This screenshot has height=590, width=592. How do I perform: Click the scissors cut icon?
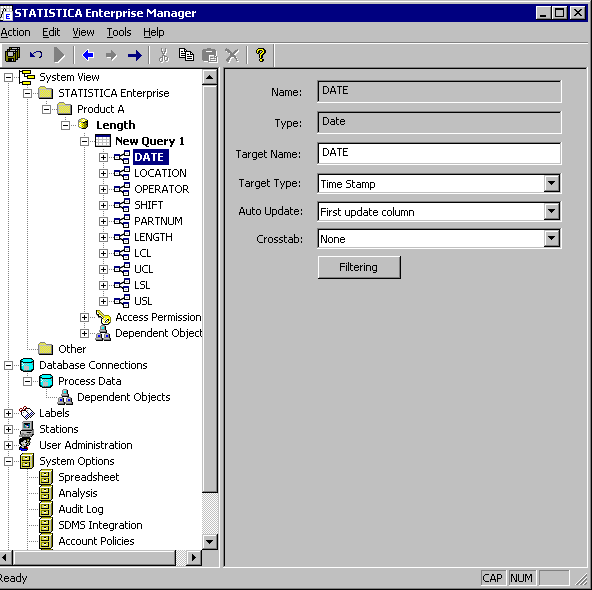point(163,55)
